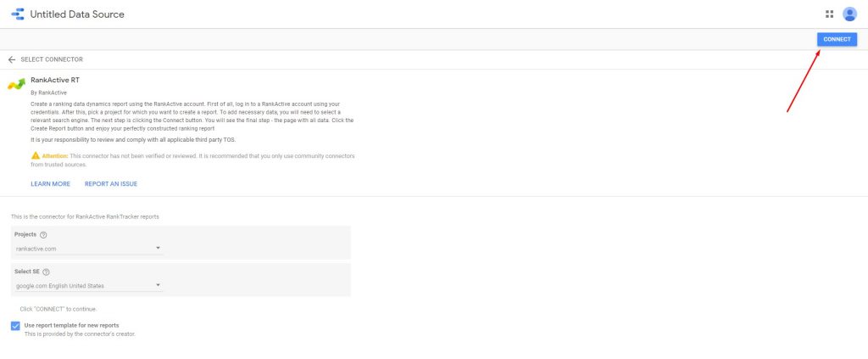Open the Projects dropdown showing rankactive.com

pos(88,249)
